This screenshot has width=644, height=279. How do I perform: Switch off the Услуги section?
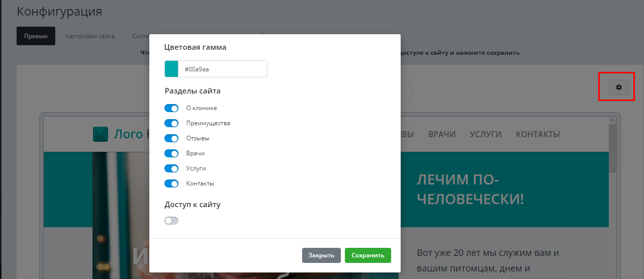(x=171, y=168)
